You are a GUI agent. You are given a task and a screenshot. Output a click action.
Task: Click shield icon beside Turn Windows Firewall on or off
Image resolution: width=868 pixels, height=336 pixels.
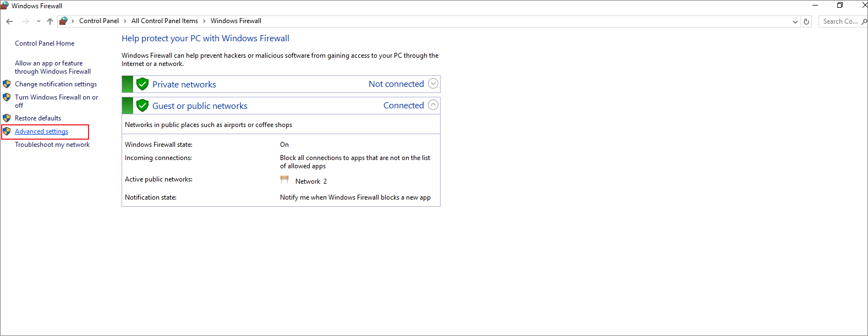click(x=7, y=97)
